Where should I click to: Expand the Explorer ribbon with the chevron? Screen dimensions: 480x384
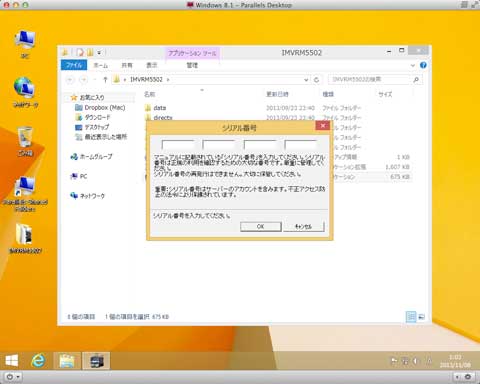[x=413, y=65]
